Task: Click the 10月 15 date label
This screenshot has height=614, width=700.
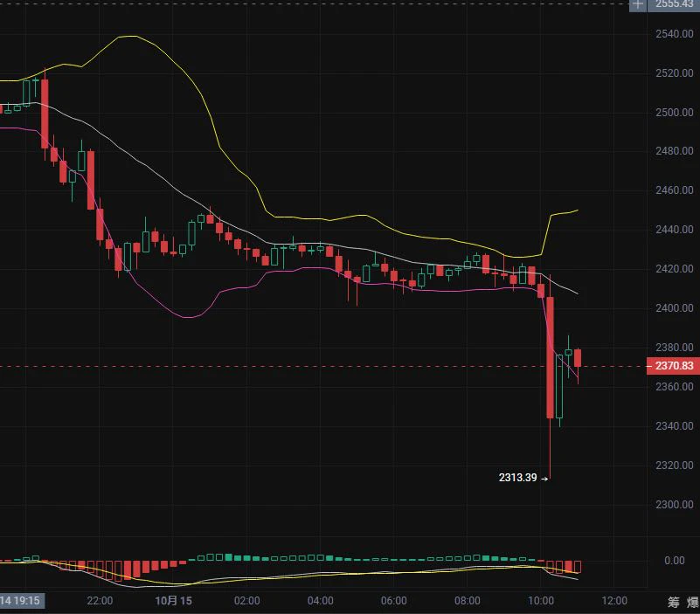Action: (x=173, y=601)
